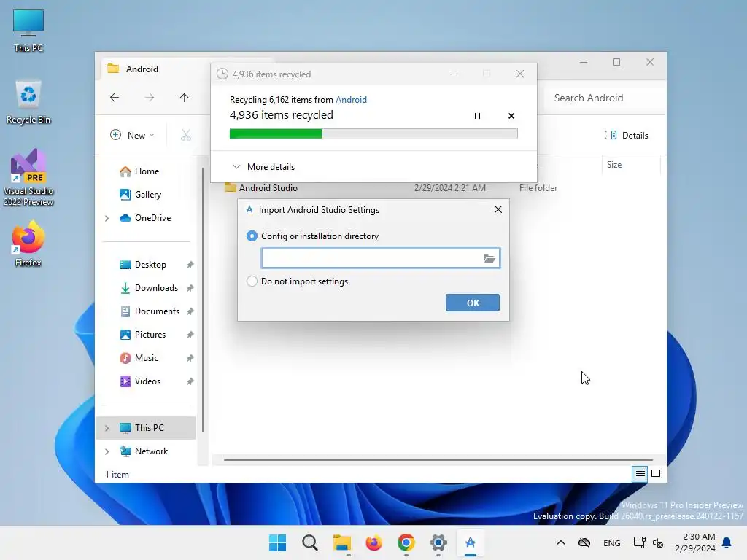Open File Explorer from the taskbar

[341, 542]
